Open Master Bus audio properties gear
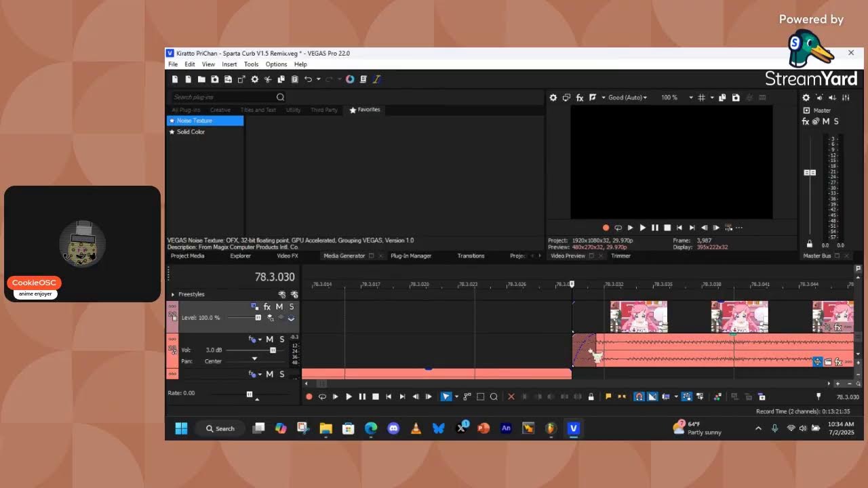The image size is (868, 488). click(806, 98)
